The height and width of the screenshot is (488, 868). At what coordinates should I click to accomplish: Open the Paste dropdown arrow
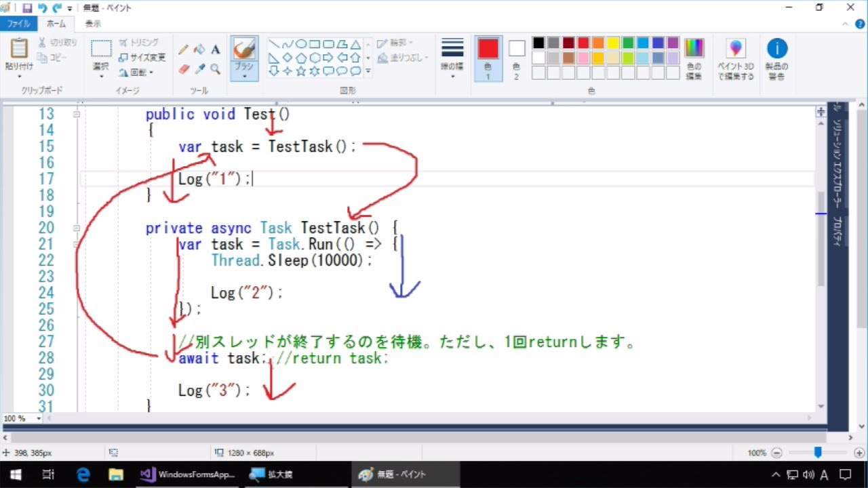point(19,77)
